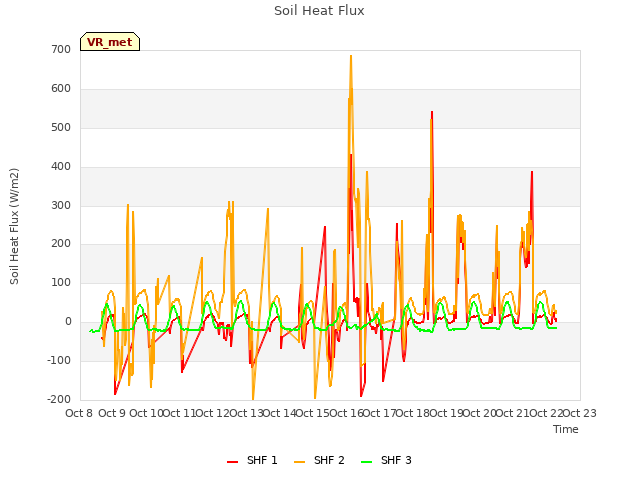Click the Oct 9 x-axis label

pyautogui.click(x=112, y=413)
